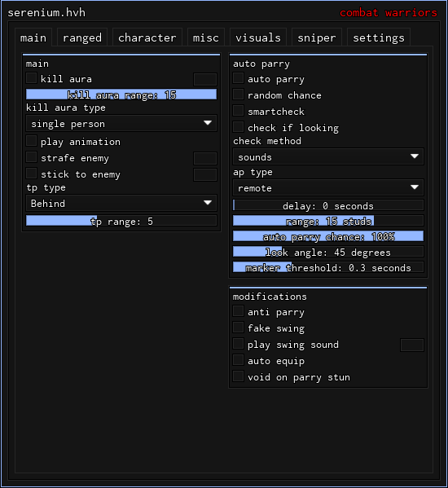Switch to the ranged tab

pos(82,37)
